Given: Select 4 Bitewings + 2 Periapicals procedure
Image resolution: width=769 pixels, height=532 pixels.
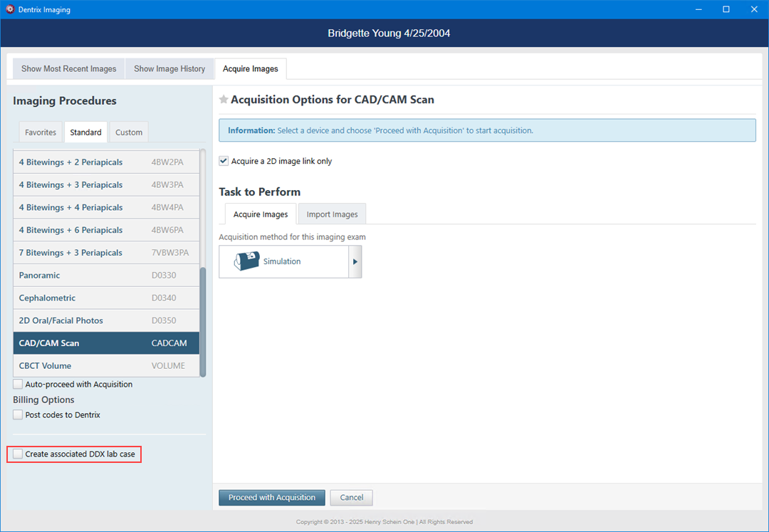Looking at the screenshot, I should [x=106, y=162].
